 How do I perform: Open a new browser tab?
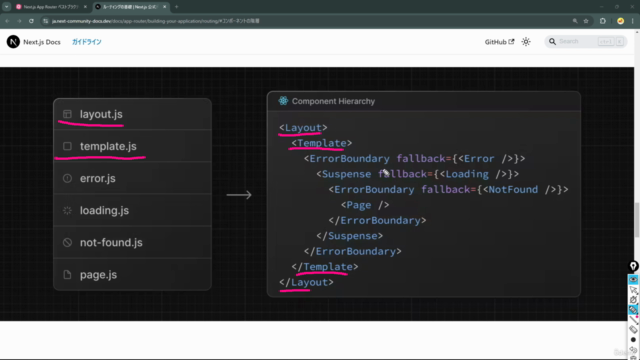point(176,7)
